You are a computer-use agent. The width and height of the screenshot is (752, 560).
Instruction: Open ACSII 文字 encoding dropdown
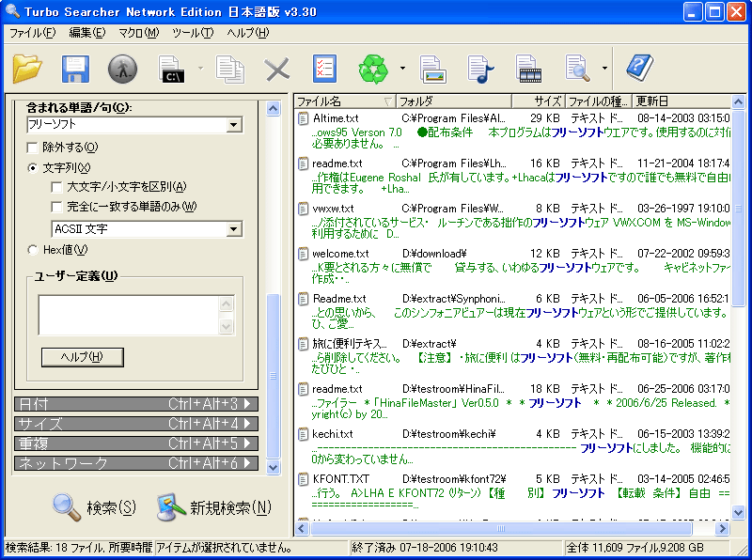234,228
